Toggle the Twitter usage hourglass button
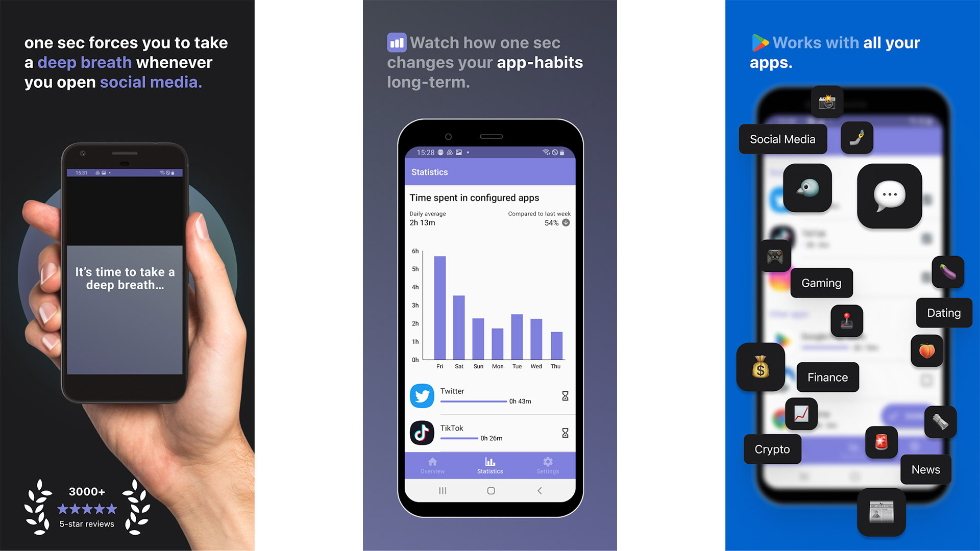This screenshot has width=980, height=551. pyautogui.click(x=566, y=395)
